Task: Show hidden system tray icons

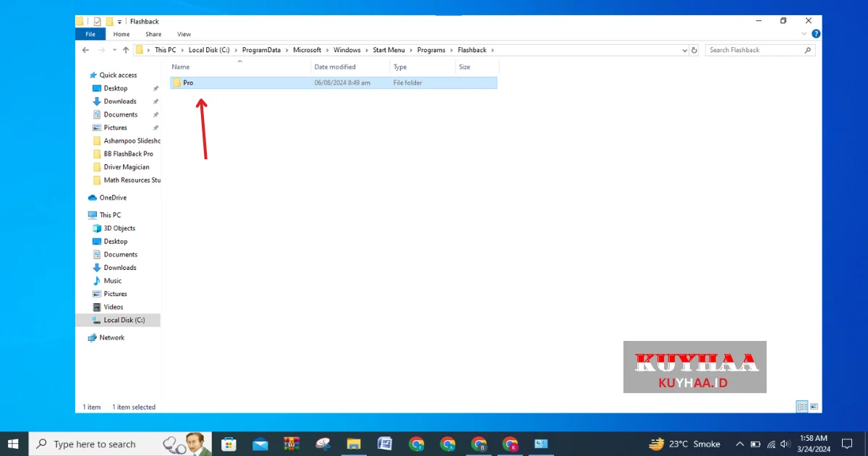Action: pos(739,444)
